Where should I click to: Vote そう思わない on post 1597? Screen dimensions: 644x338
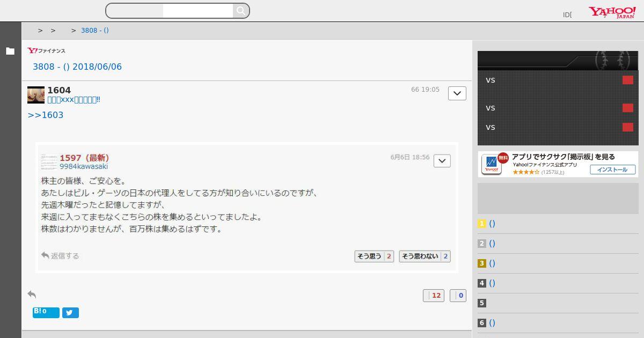coord(425,256)
